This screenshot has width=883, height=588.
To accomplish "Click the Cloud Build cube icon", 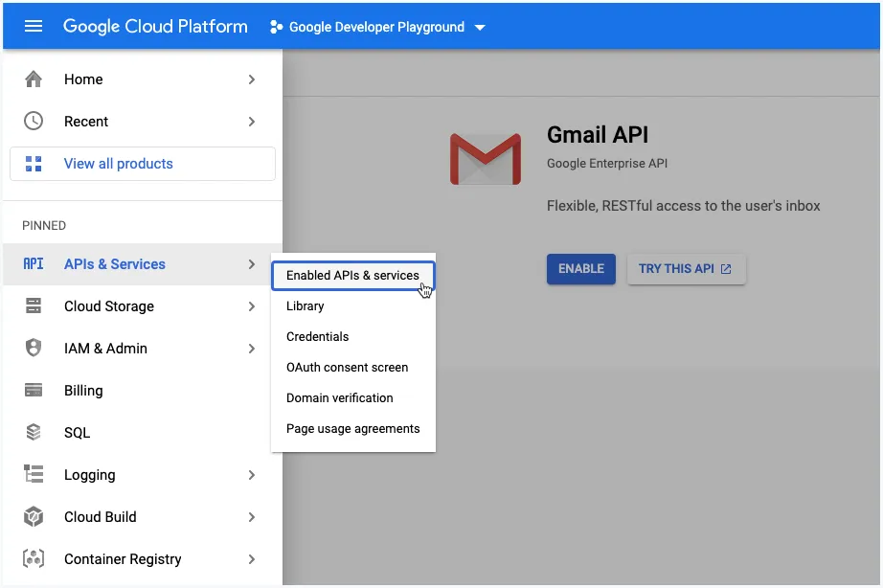I will (x=34, y=517).
